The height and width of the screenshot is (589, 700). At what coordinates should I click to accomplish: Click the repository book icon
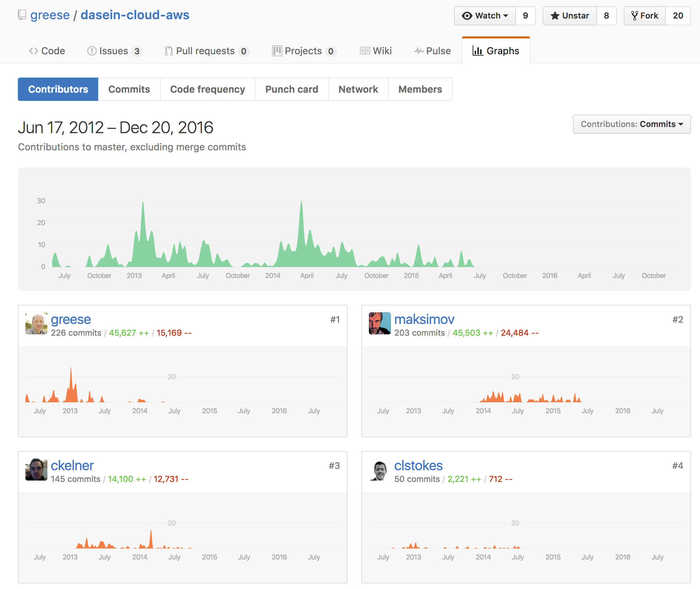(22, 15)
